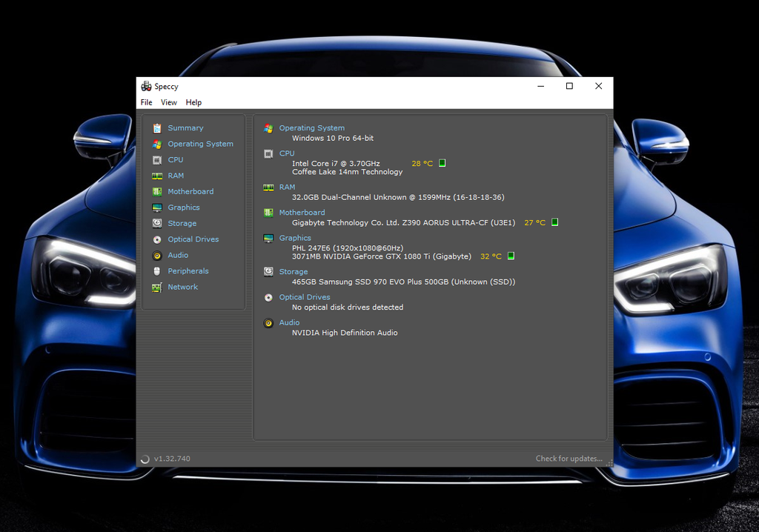
Task: Click the Audio speaker icon in the sidebar
Action: [157, 256]
